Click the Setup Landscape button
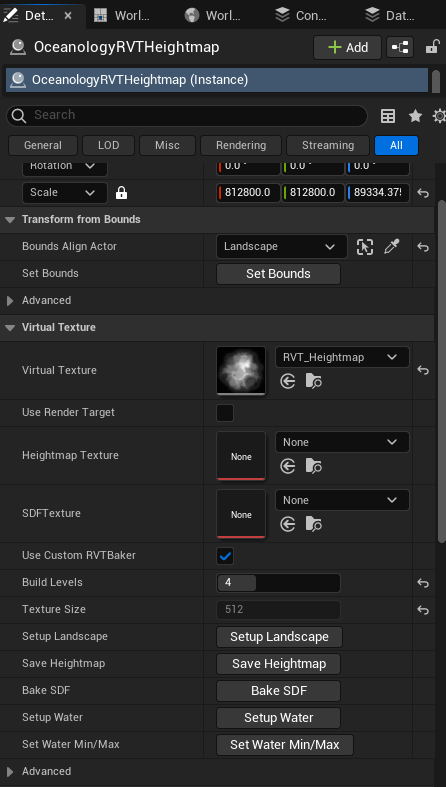Screen dimensions: 446x787 click(x=279, y=636)
